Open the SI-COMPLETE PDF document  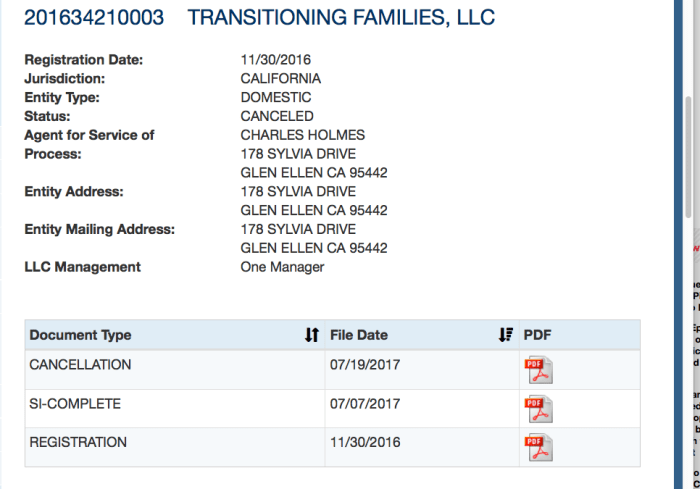(539, 408)
